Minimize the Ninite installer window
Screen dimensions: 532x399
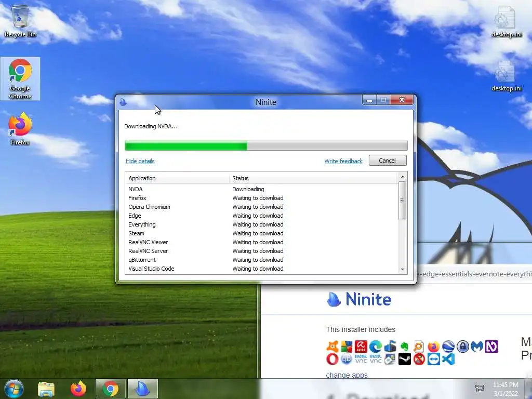point(369,100)
